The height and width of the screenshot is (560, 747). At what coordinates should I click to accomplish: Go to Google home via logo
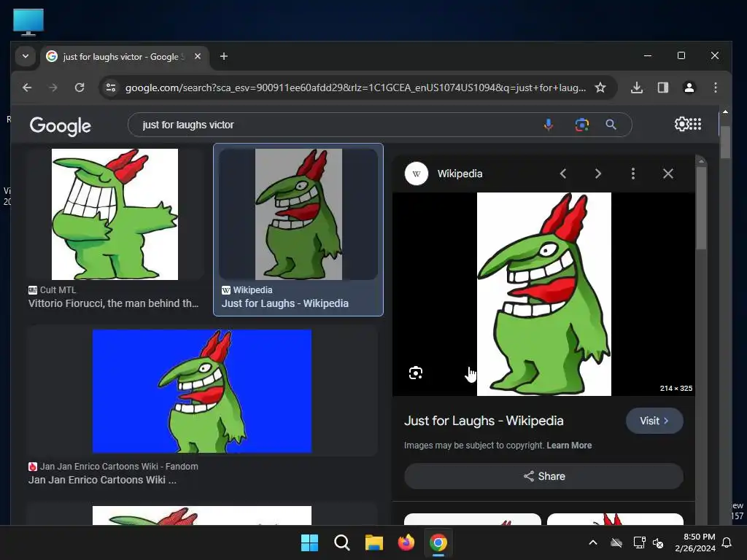(60, 125)
